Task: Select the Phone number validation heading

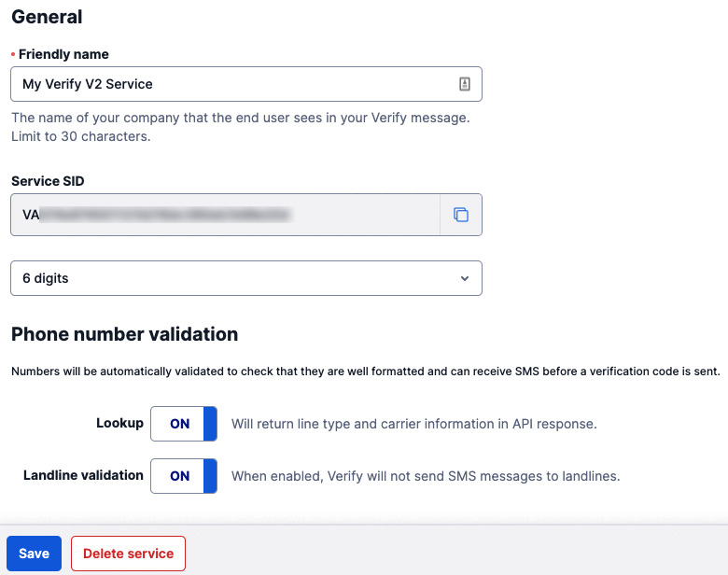Action: (x=124, y=334)
